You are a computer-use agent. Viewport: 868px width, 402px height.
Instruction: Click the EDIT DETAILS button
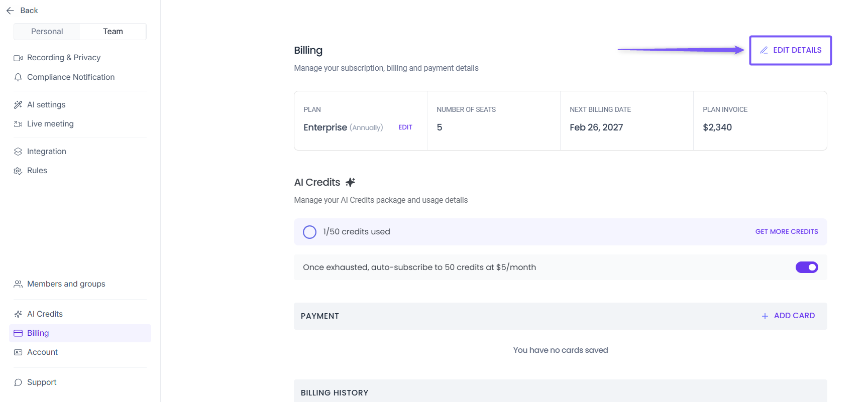click(x=790, y=50)
